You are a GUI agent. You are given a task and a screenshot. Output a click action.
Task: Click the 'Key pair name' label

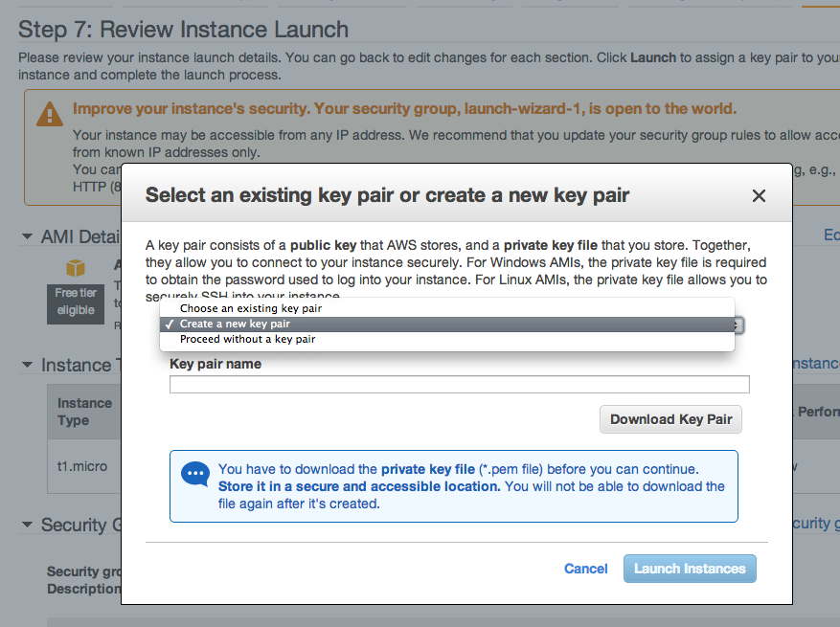click(x=216, y=364)
